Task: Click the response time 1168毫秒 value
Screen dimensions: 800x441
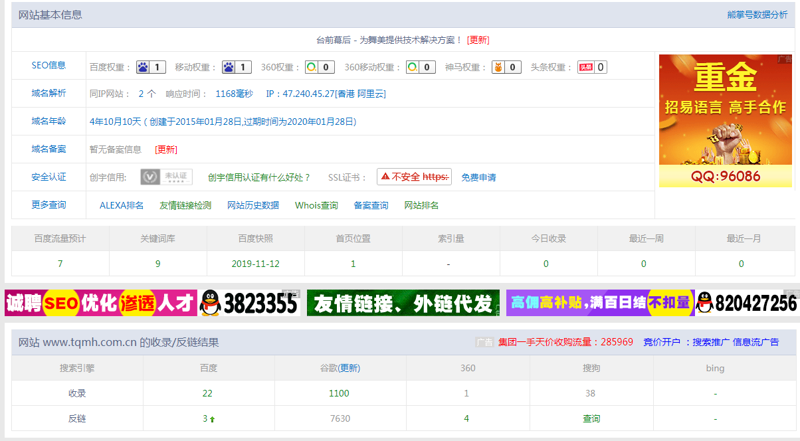Action: tap(234, 93)
